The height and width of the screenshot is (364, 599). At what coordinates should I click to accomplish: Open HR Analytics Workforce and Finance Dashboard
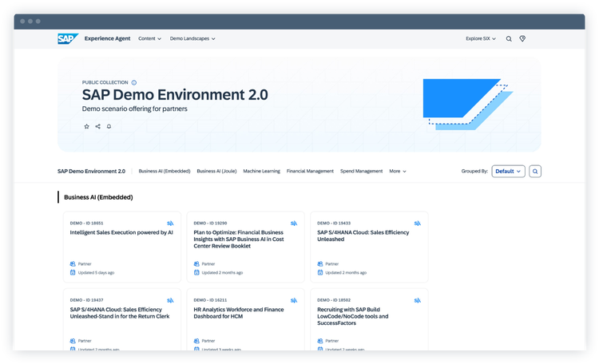239,313
